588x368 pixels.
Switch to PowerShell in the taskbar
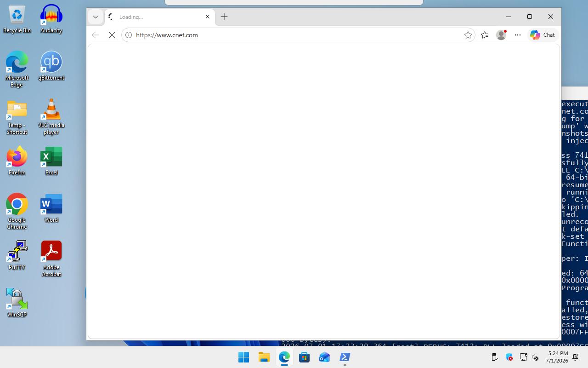[x=345, y=357]
